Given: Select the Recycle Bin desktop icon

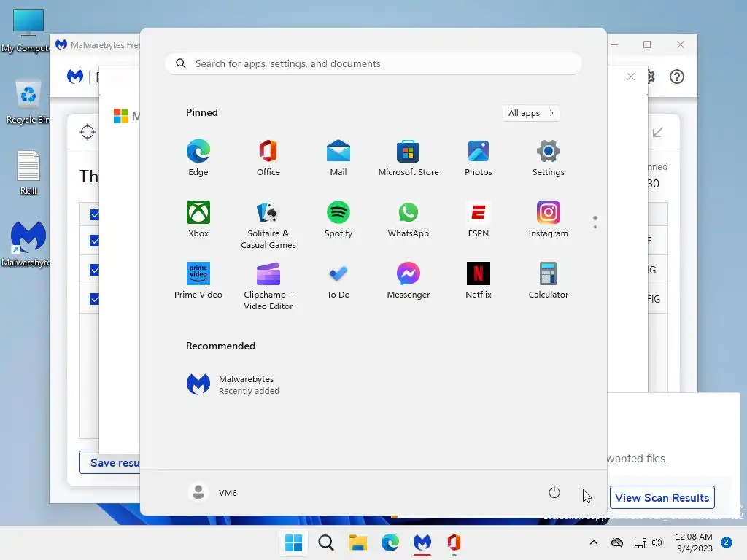Looking at the screenshot, I should 28,101.
